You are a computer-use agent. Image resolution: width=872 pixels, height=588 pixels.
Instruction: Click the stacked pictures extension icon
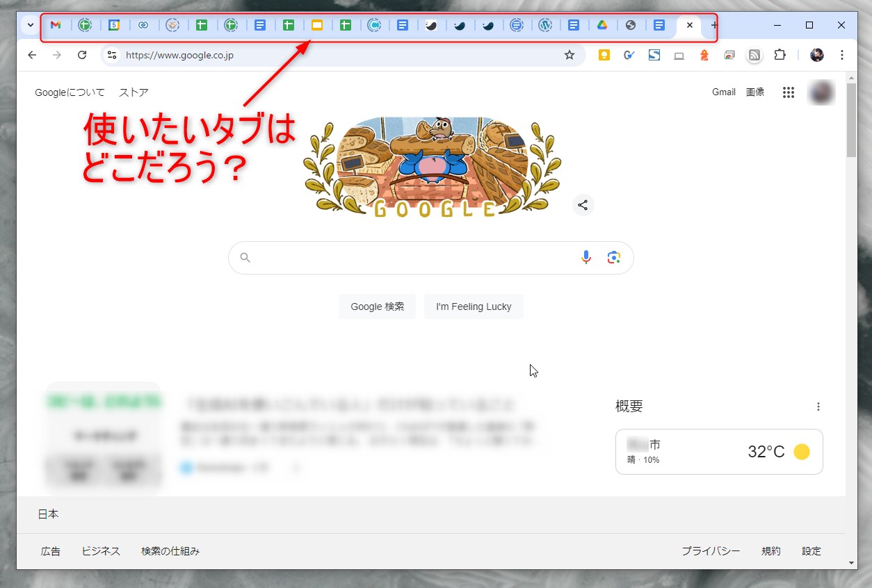(729, 55)
